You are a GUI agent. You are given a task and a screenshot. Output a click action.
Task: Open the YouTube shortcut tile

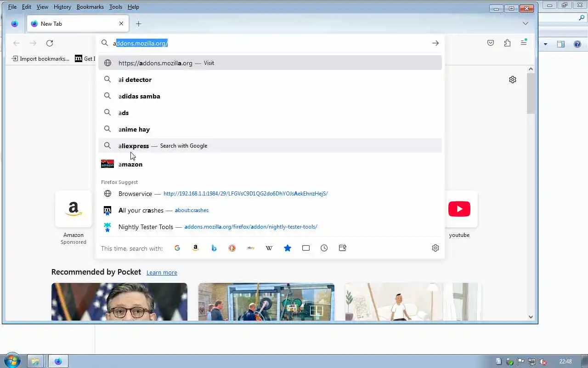pyautogui.click(x=459, y=209)
